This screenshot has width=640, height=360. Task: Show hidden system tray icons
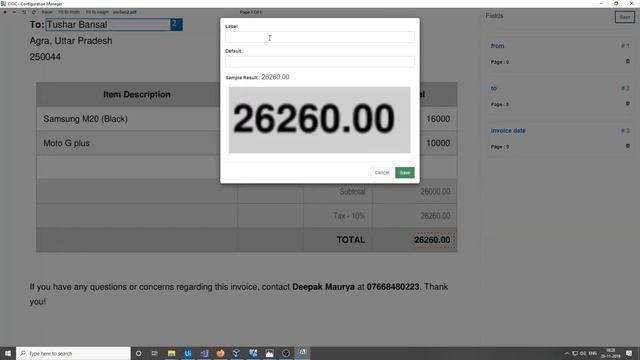[567, 353]
